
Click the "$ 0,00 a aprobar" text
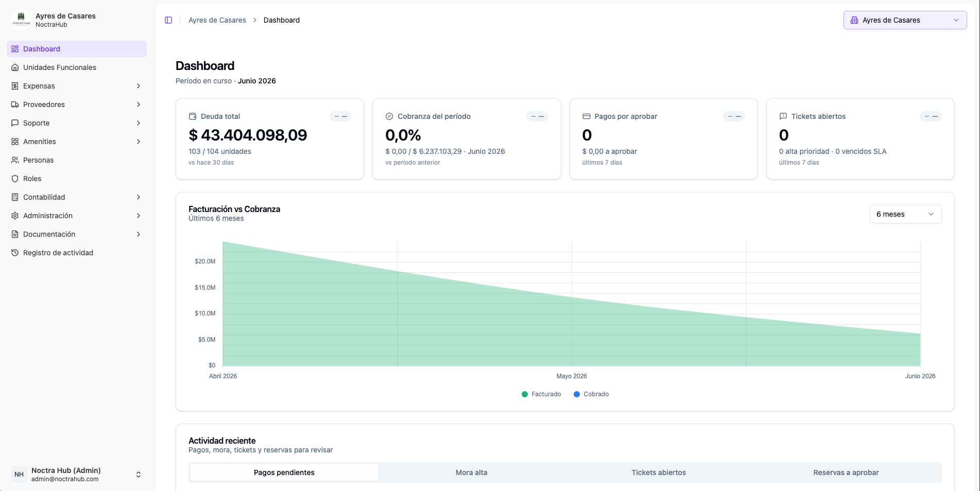point(610,151)
